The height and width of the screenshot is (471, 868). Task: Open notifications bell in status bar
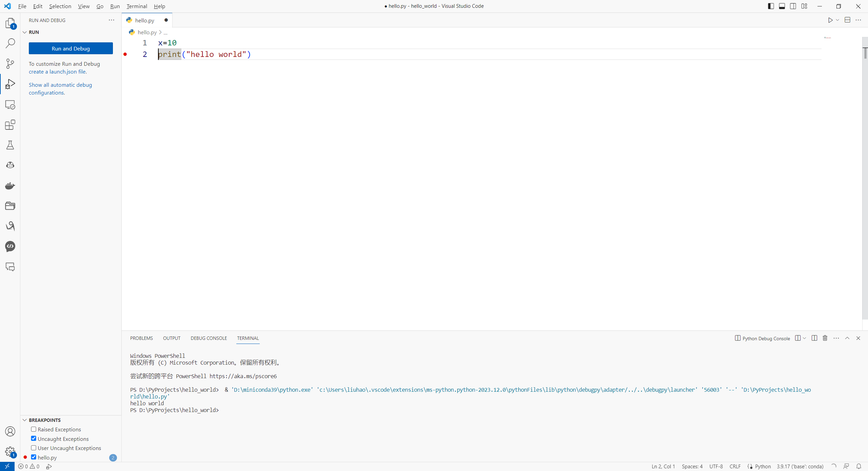click(859, 467)
